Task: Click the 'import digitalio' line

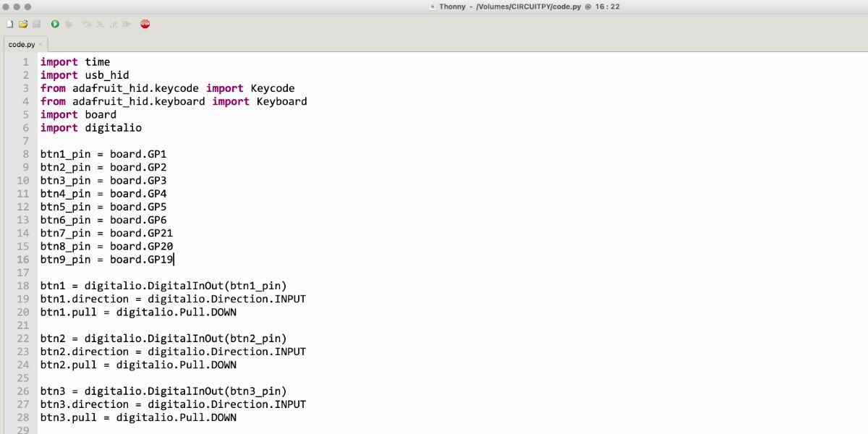Action: point(91,128)
